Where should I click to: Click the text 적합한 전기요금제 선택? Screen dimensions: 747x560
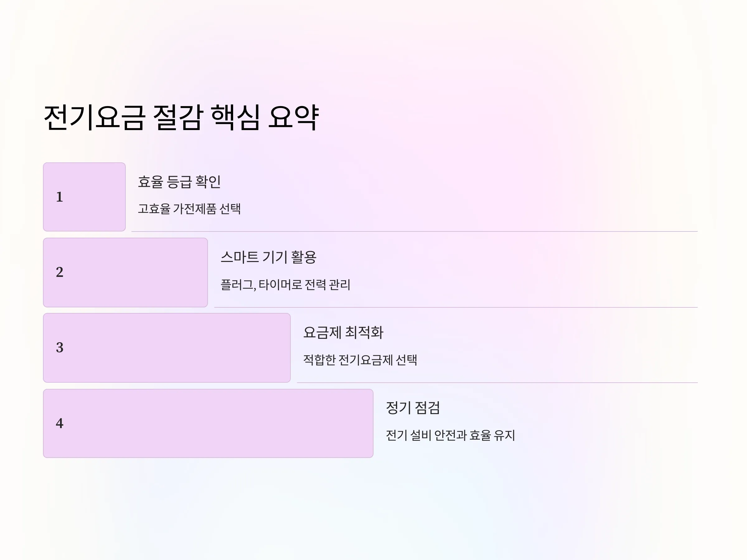pyautogui.click(x=360, y=360)
